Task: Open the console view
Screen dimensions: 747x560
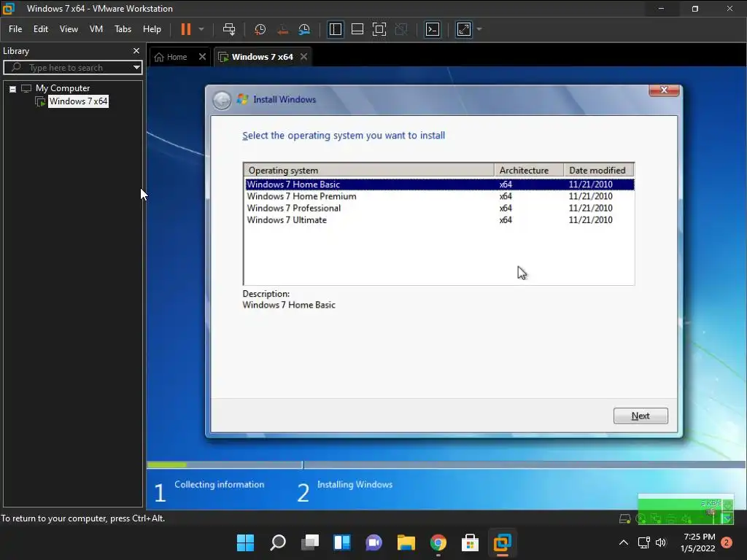Action: pyautogui.click(x=433, y=29)
